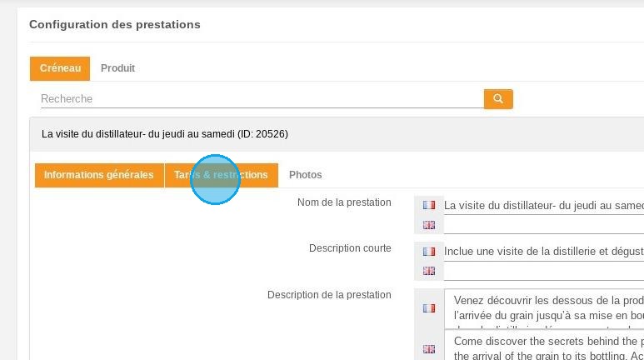Focus the Recherche search field
The height and width of the screenshot is (360, 644).
click(262, 99)
